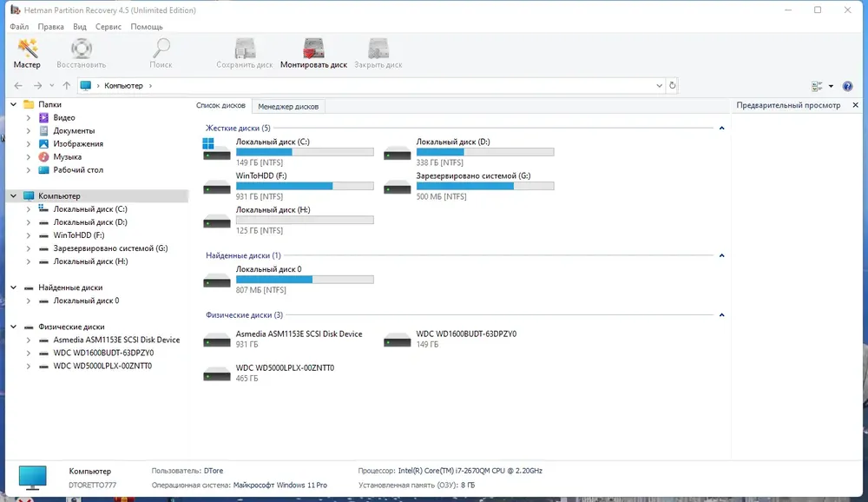The height and width of the screenshot is (502, 868).
Task: Switch to Список дисков tab
Action: pyautogui.click(x=220, y=105)
